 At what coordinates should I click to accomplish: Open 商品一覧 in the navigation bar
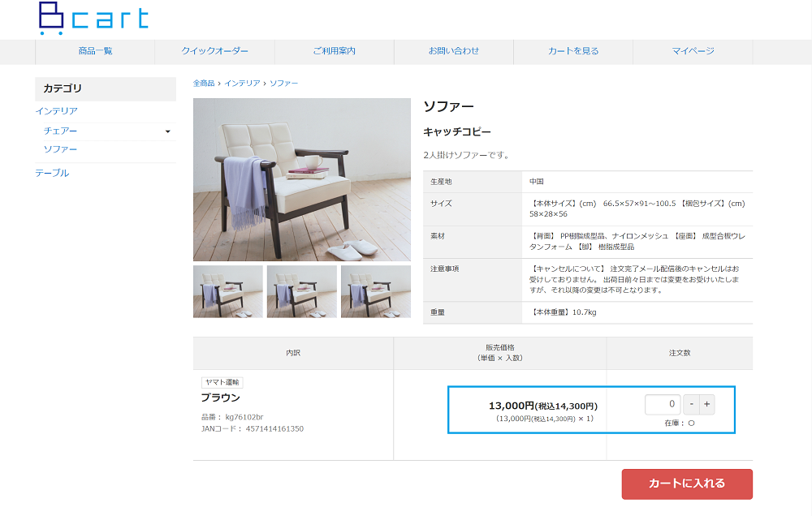click(95, 51)
